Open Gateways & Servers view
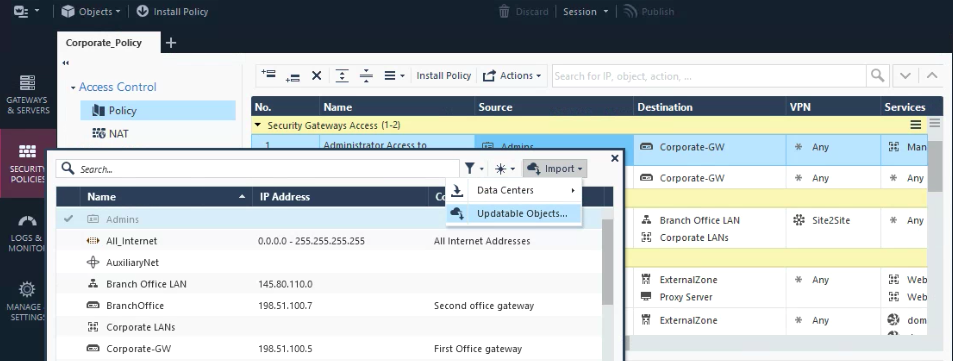This screenshot has width=953, height=361. [28, 95]
